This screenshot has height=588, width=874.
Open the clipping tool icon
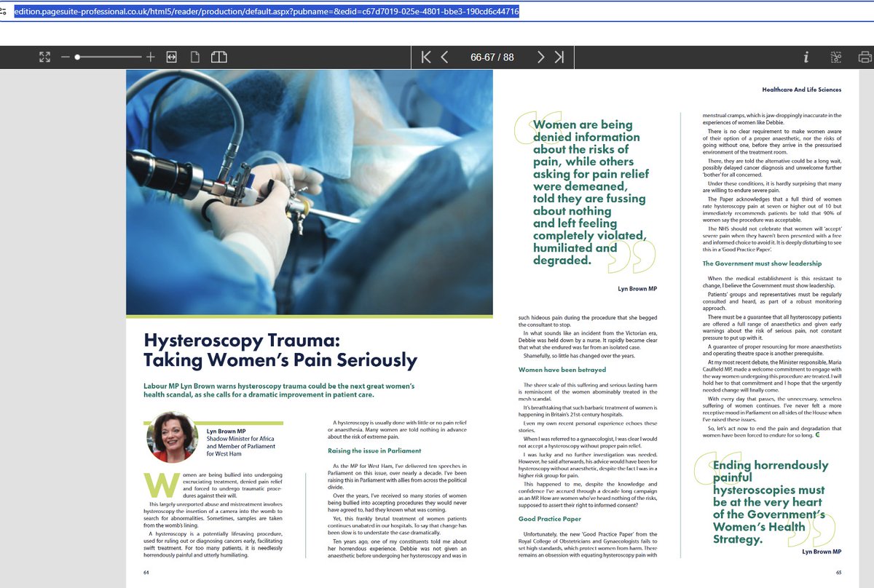835,57
